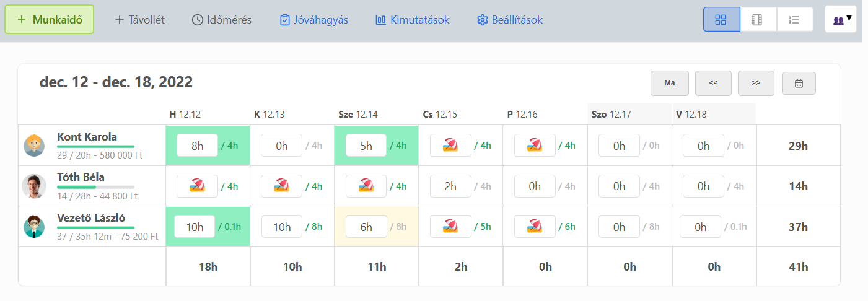
Task: Click Kont Karola's Thursday vacation icon
Action: point(450,146)
